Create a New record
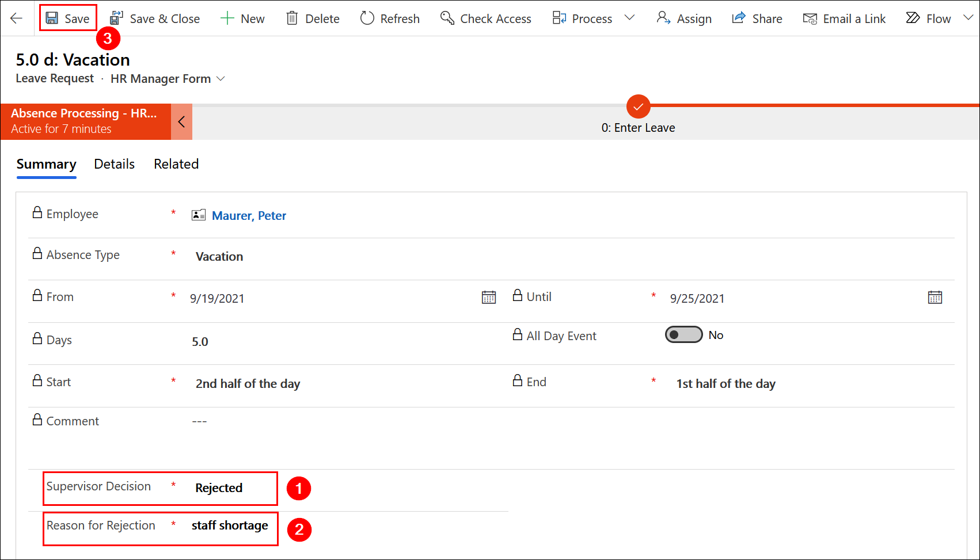Screen dimensions: 980x560 tap(242, 18)
